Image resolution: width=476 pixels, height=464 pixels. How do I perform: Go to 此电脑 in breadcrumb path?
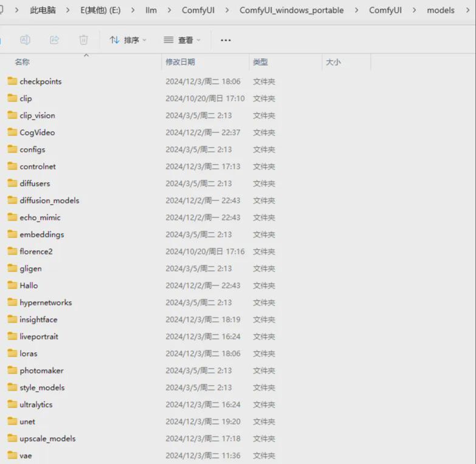pyautogui.click(x=43, y=10)
